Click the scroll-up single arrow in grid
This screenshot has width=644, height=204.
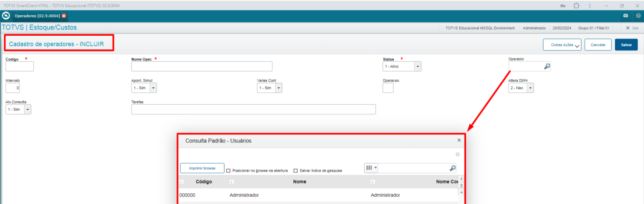[x=461, y=192]
